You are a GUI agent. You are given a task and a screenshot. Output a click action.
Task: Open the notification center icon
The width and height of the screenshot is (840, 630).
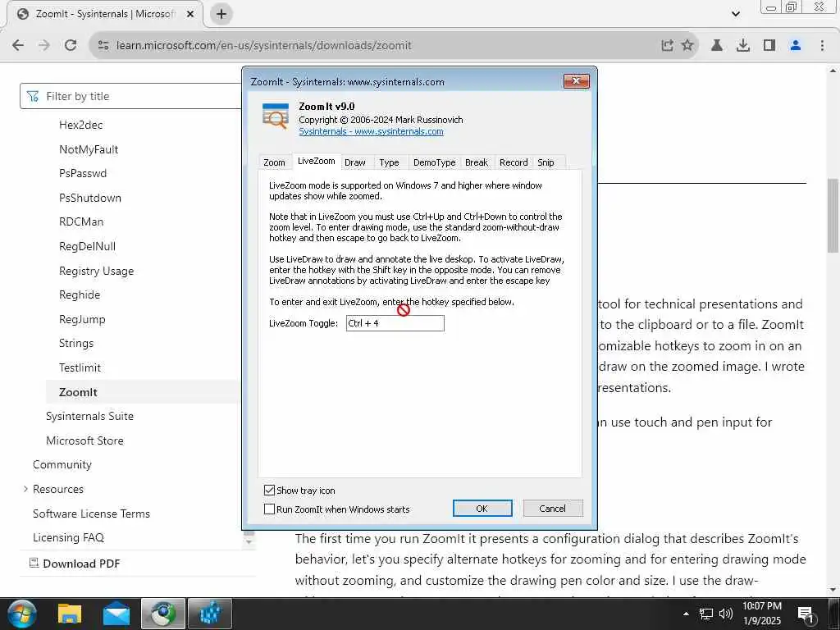[x=806, y=614]
